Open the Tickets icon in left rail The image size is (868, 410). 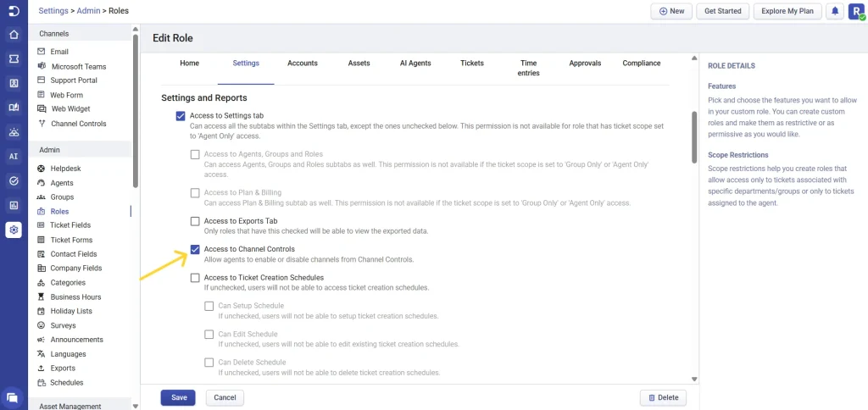(14, 59)
